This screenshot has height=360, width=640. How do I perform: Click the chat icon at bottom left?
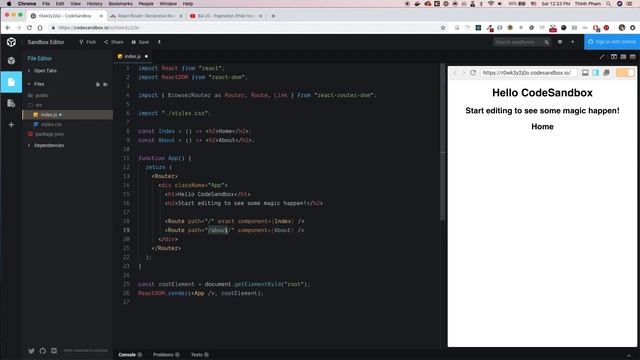tap(54, 351)
